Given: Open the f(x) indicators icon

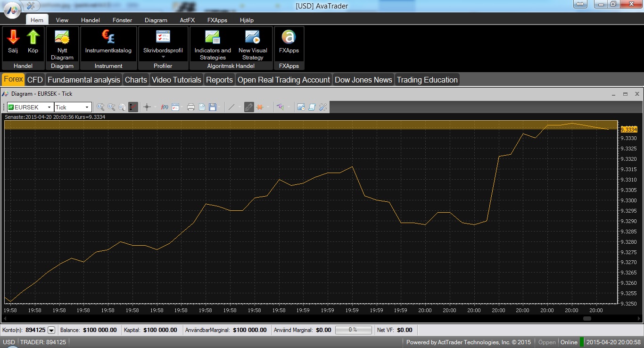Looking at the screenshot, I should pyautogui.click(x=165, y=107).
